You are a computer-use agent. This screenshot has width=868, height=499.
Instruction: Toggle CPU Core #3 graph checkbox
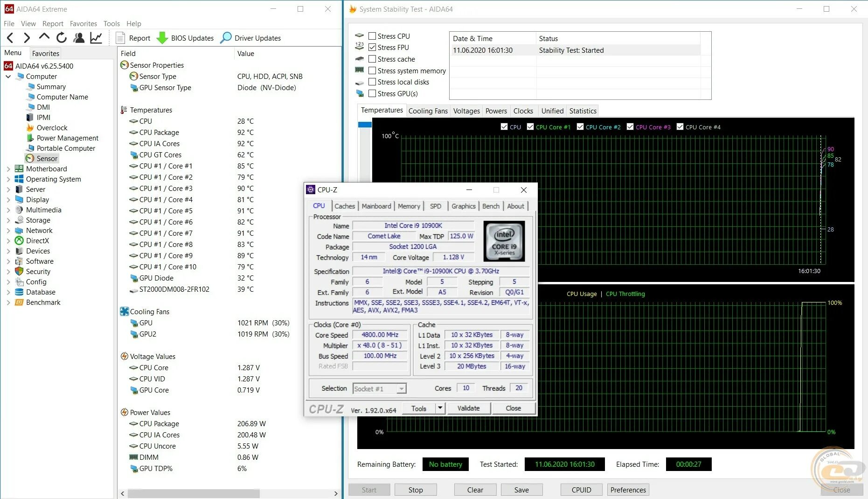coord(630,127)
